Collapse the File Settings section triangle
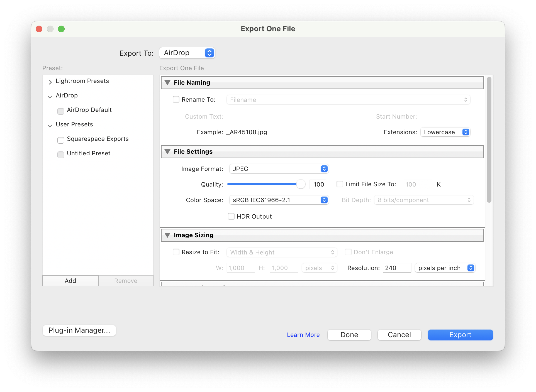Screen dimensions: 536x392 point(167,152)
